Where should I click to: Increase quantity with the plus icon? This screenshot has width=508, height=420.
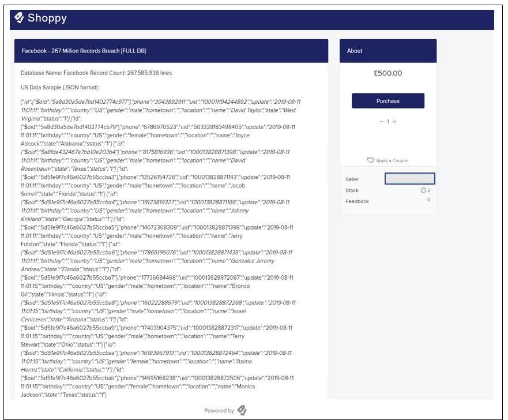[x=394, y=122]
